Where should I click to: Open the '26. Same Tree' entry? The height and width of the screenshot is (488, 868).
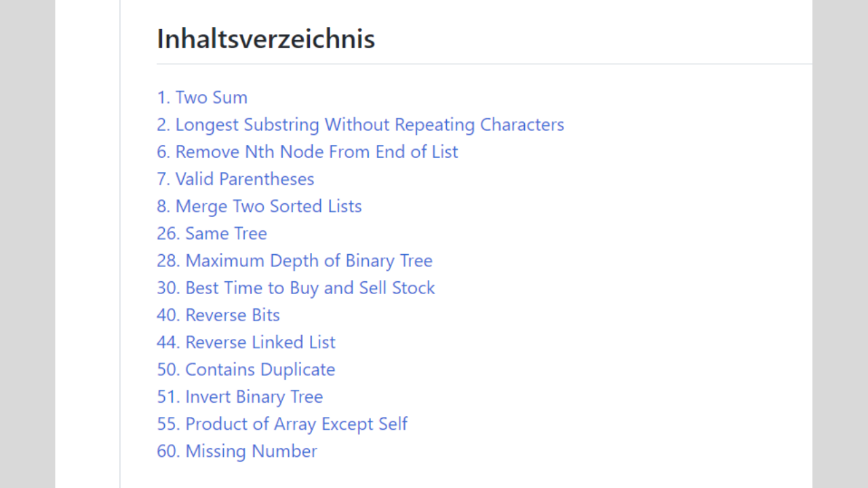[212, 233]
